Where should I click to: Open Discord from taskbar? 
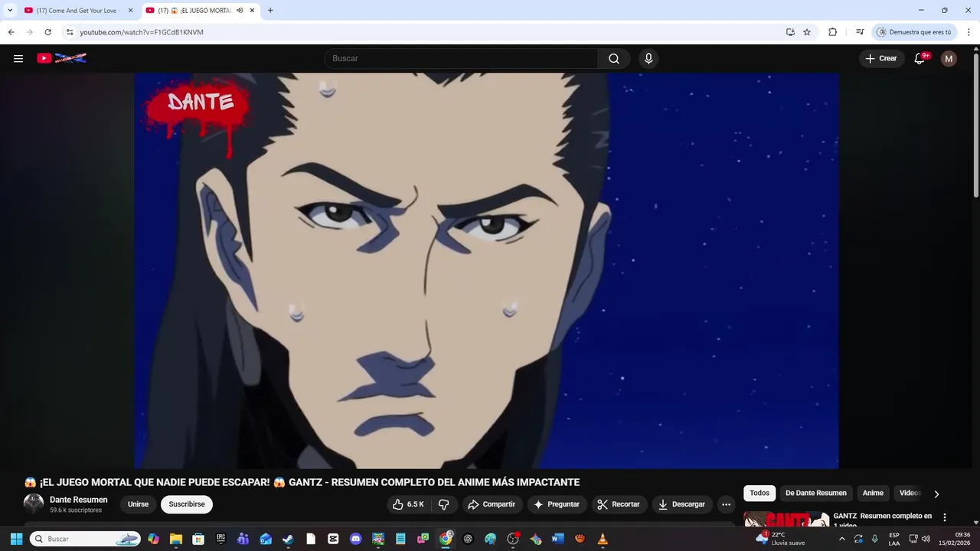[x=355, y=539]
